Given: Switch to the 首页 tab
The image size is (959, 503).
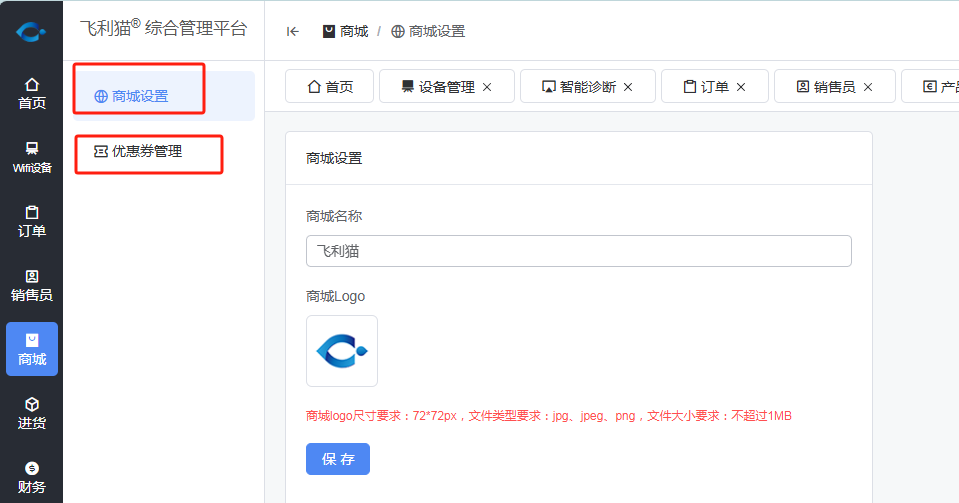Looking at the screenshot, I should tap(330, 87).
